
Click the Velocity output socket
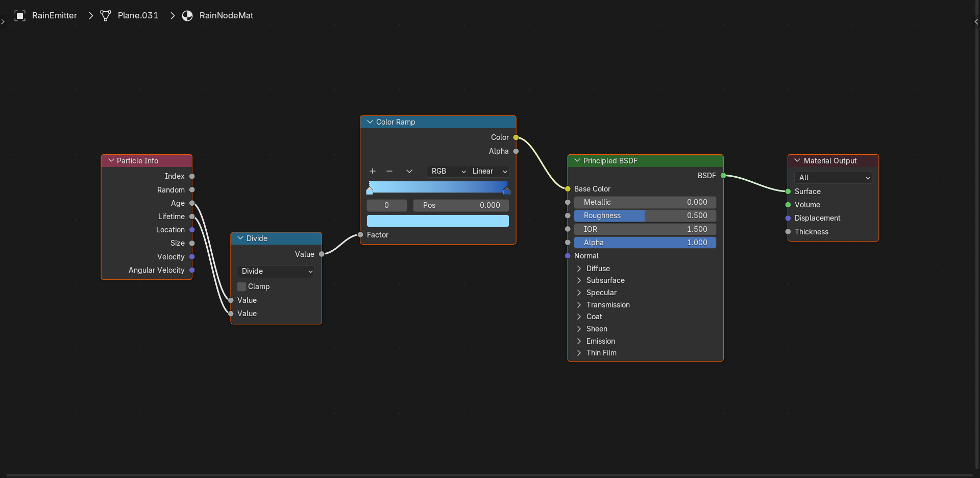(192, 257)
